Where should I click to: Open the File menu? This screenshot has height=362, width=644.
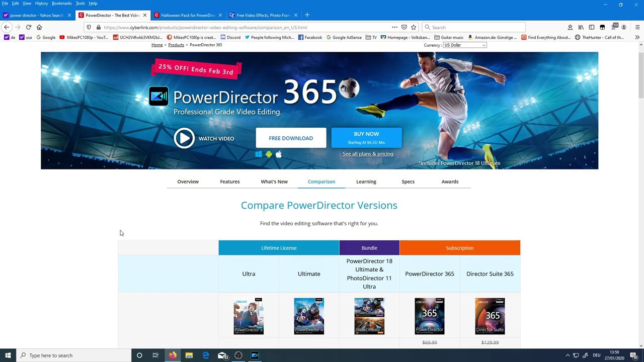click(5, 4)
